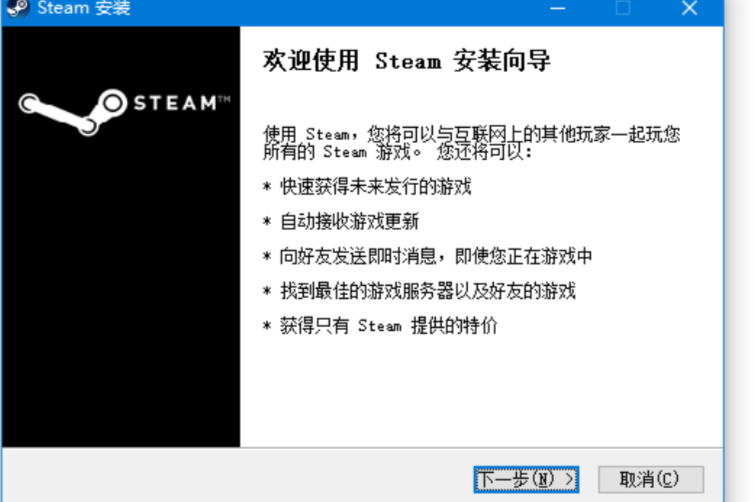This screenshot has width=755, height=502.
Task: Click the asterisk before '自动接收游戏更新'
Action: pos(267,223)
